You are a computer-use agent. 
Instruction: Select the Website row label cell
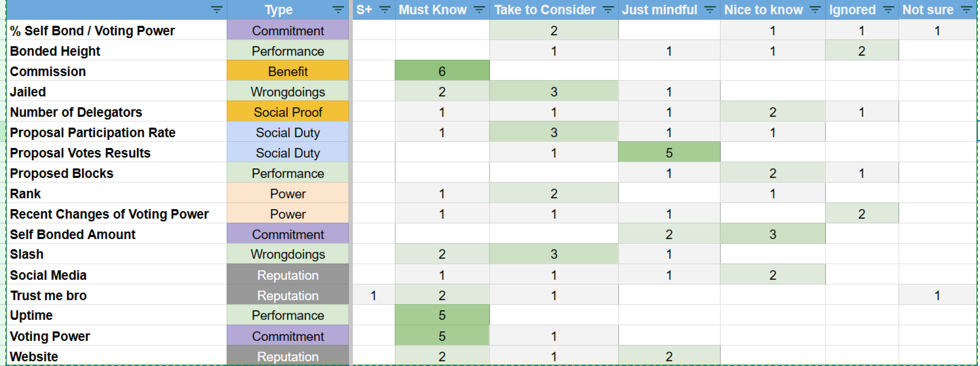tap(116, 356)
